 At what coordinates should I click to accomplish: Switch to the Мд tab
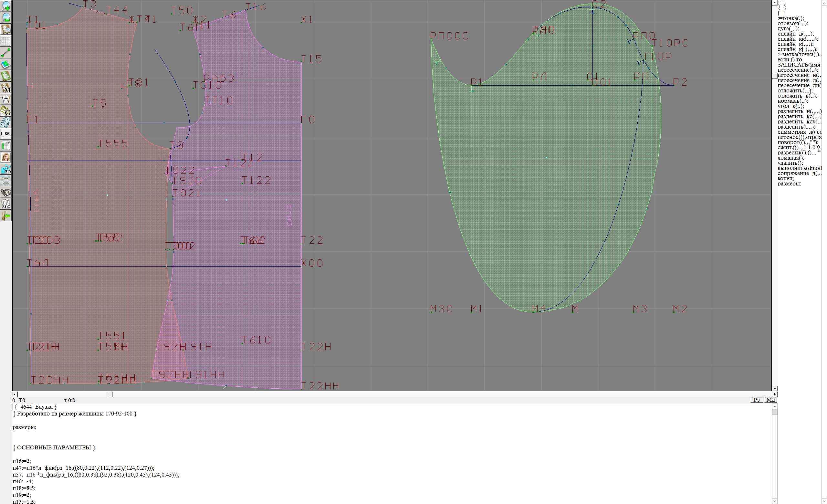(770, 400)
